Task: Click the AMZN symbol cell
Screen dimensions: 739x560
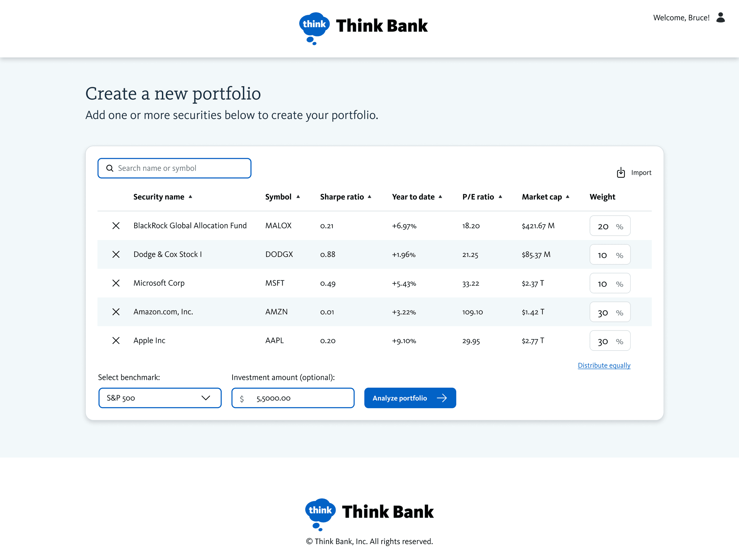Action: 276,312
